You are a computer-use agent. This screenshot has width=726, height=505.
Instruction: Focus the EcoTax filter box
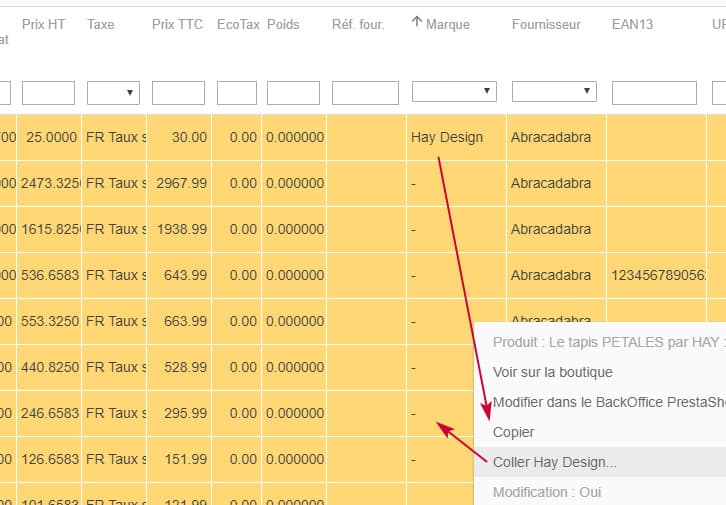237,93
